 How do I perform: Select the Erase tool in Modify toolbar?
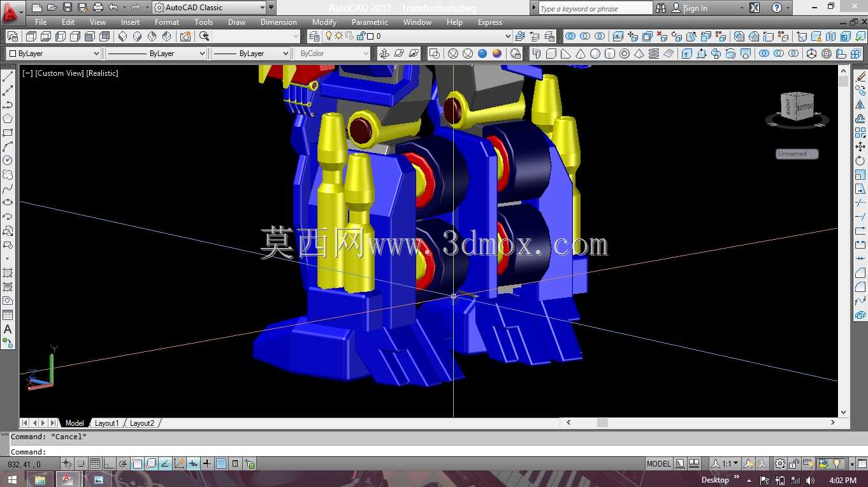[860, 76]
